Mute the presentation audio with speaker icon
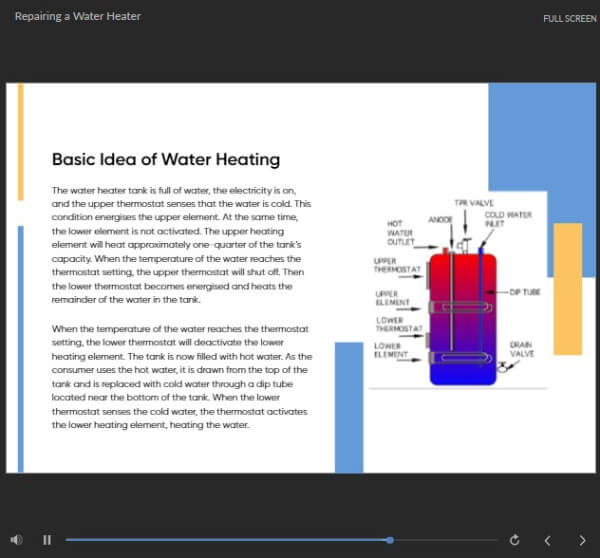Viewport: 600px width, 558px height. (x=17, y=540)
